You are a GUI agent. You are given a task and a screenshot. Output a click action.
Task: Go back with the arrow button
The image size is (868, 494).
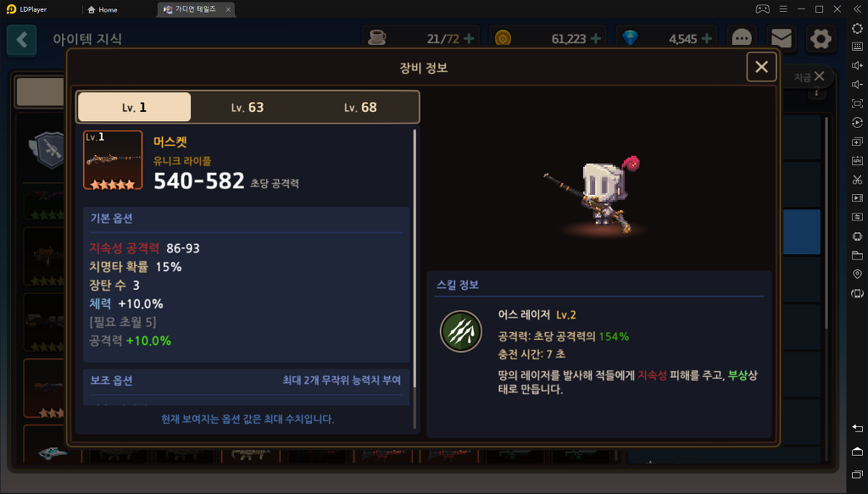[21, 39]
